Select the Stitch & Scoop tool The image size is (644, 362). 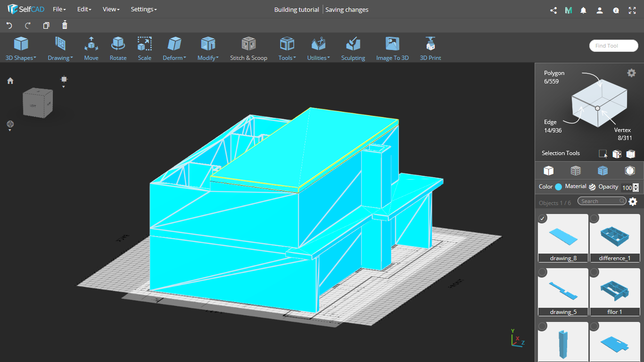(248, 49)
